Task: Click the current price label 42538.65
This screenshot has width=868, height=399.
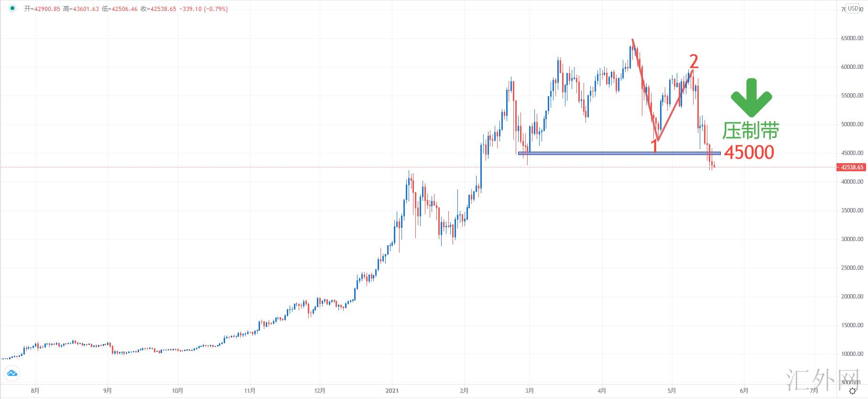Action: pos(851,167)
